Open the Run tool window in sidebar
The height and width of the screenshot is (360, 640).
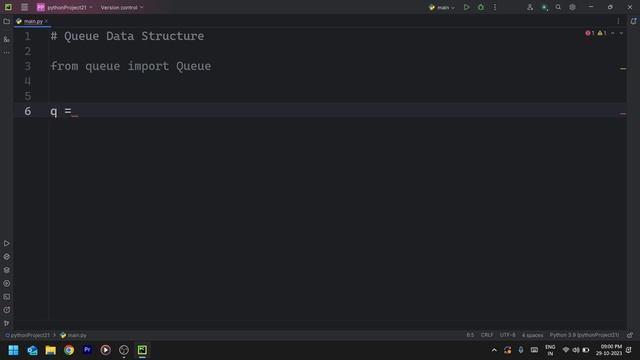(x=7, y=244)
